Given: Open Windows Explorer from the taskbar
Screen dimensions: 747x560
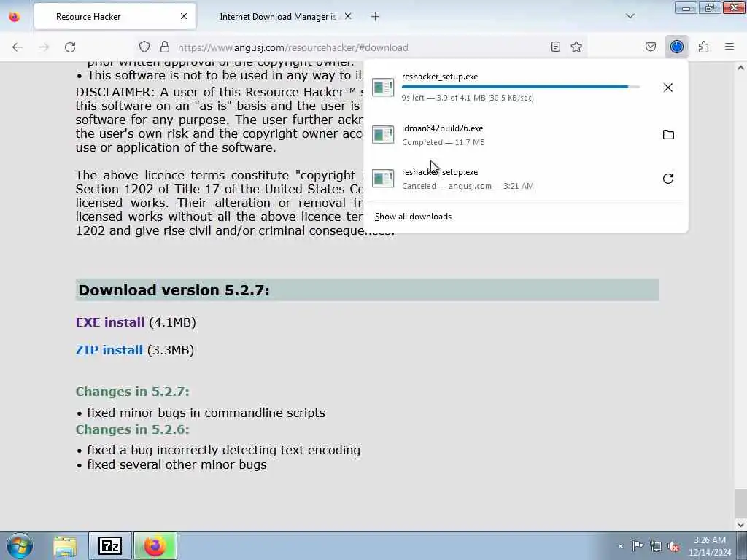Looking at the screenshot, I should (x=65, y=546).
